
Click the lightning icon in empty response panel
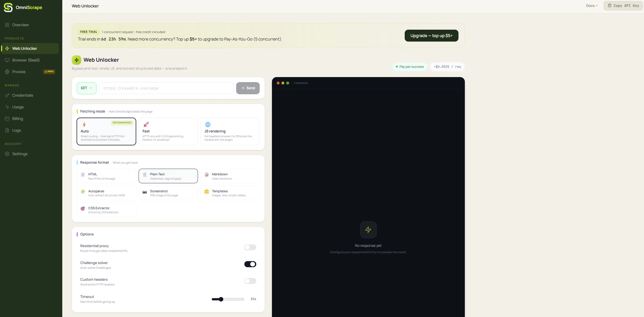click(x=368, y=230)
